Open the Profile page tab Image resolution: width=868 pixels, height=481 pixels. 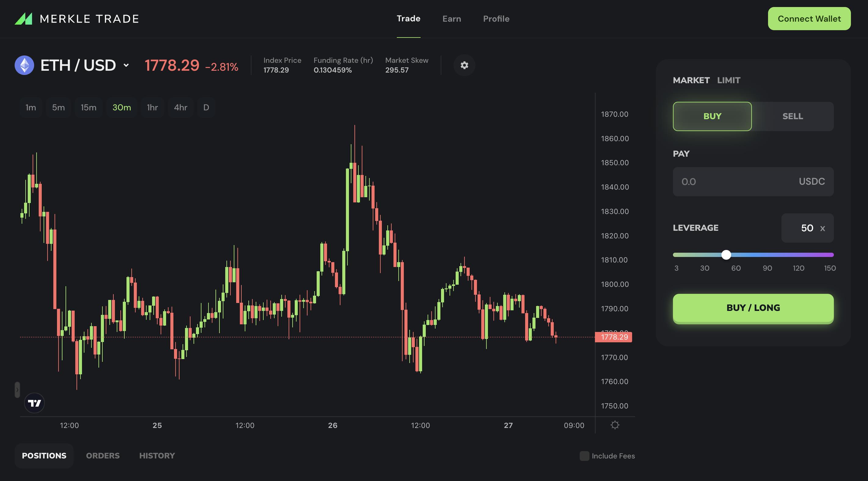(496, 19)
